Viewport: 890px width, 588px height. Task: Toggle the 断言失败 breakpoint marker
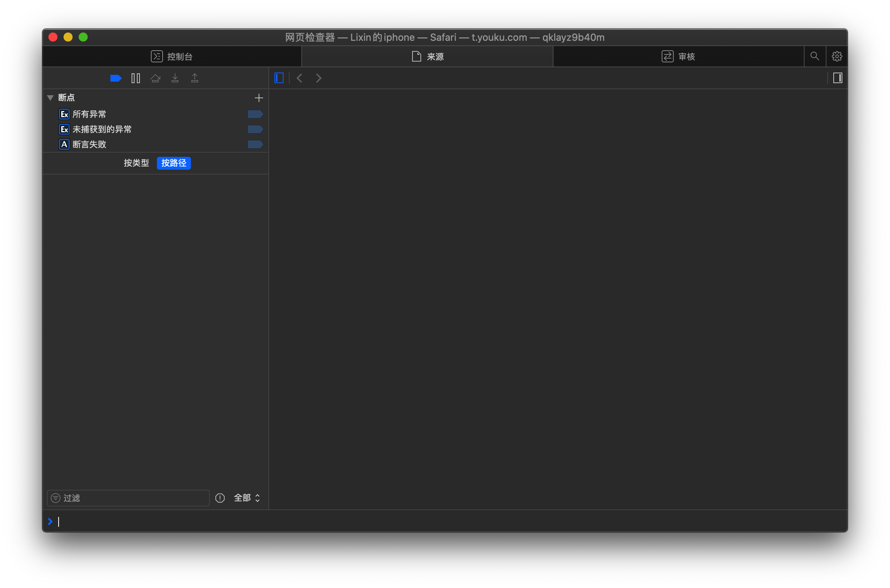(255, 144)
